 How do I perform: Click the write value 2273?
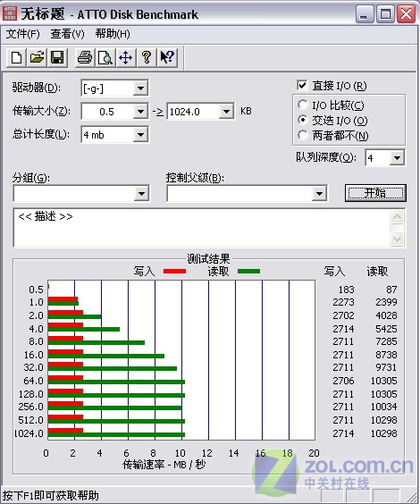click(x=343, y=302)
